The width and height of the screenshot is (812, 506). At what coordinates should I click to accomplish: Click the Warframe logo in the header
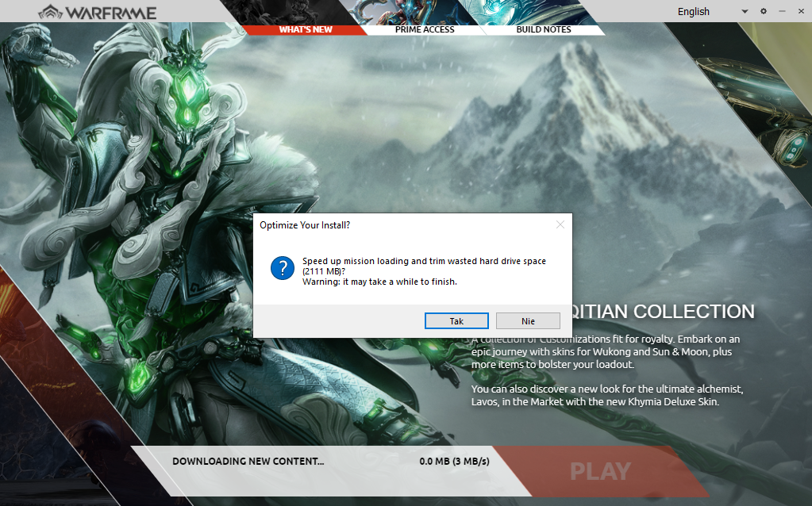point(97,12)
